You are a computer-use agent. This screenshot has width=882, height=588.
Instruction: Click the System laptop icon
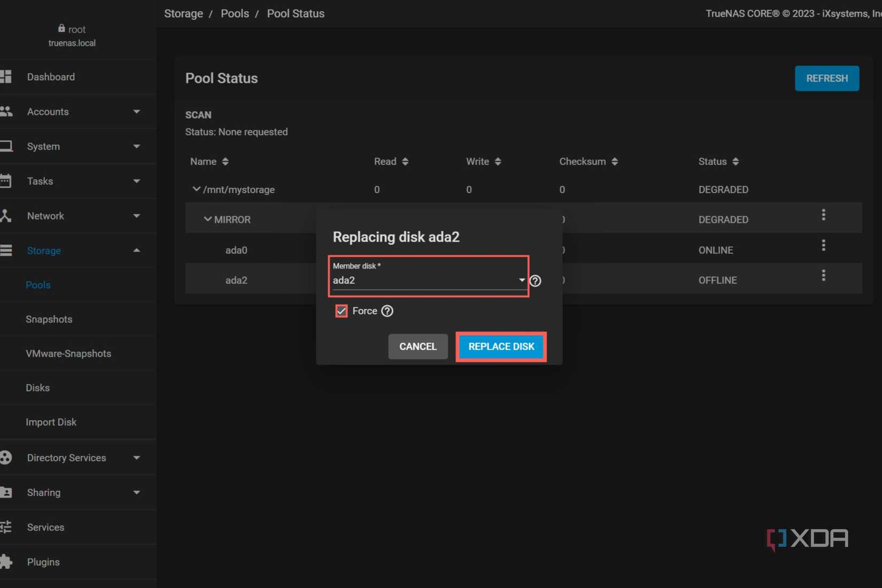click(x=6, y=146)
